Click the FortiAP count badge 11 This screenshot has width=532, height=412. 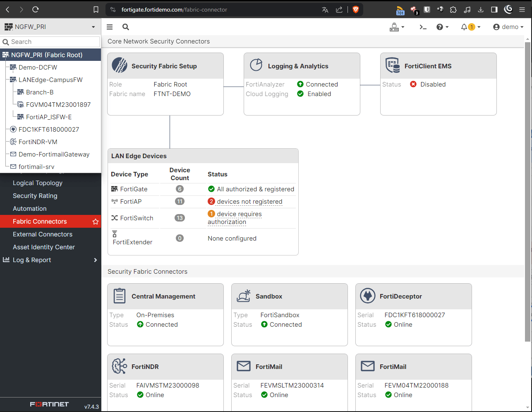[180, 201]
